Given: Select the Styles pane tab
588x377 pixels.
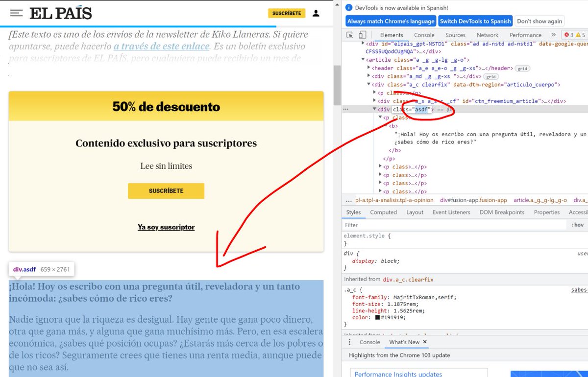Looking at the screenshot, I should [x=353, y=212].
